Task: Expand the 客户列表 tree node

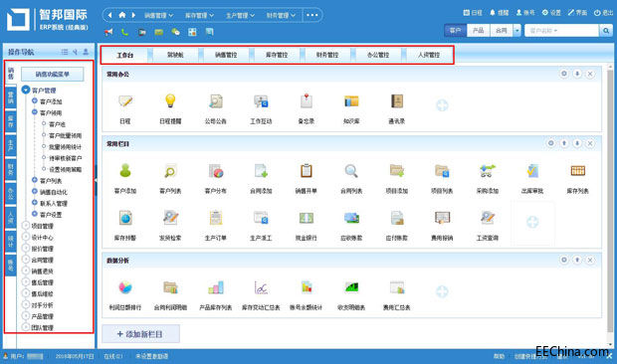Action: (x=35, y=180)
